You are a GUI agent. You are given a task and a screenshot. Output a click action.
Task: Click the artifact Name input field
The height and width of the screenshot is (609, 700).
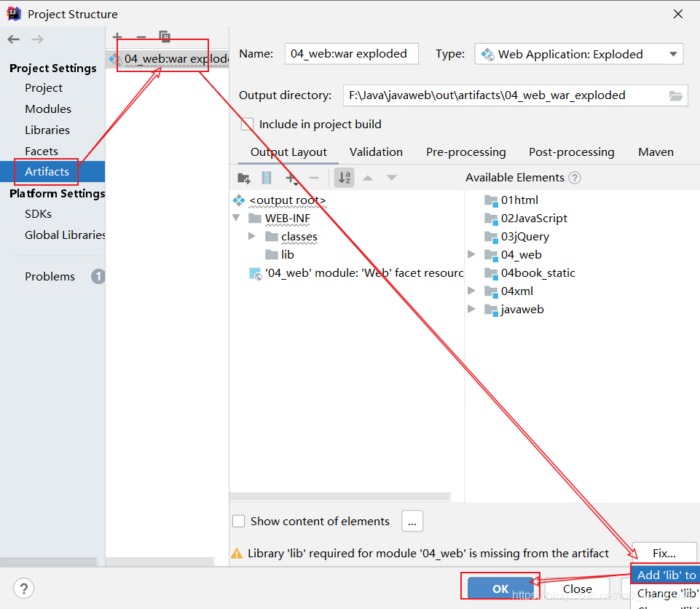pos(351,54)
